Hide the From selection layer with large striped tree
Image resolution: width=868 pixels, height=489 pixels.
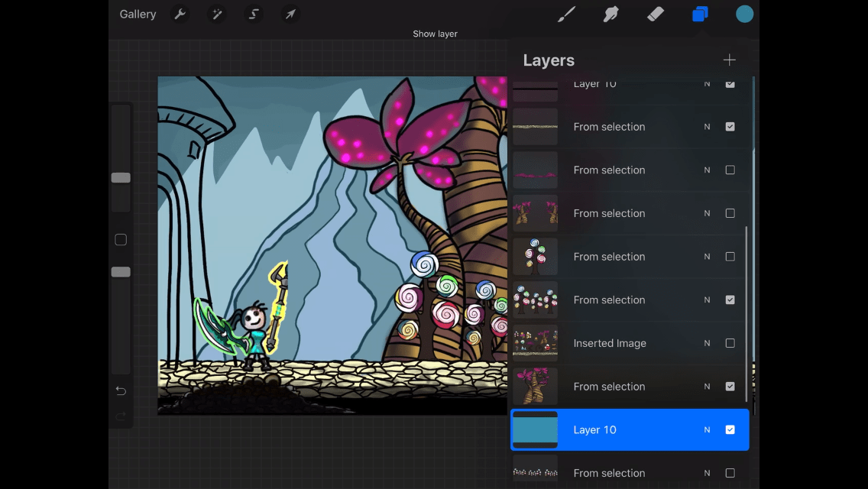pos(730,387)
